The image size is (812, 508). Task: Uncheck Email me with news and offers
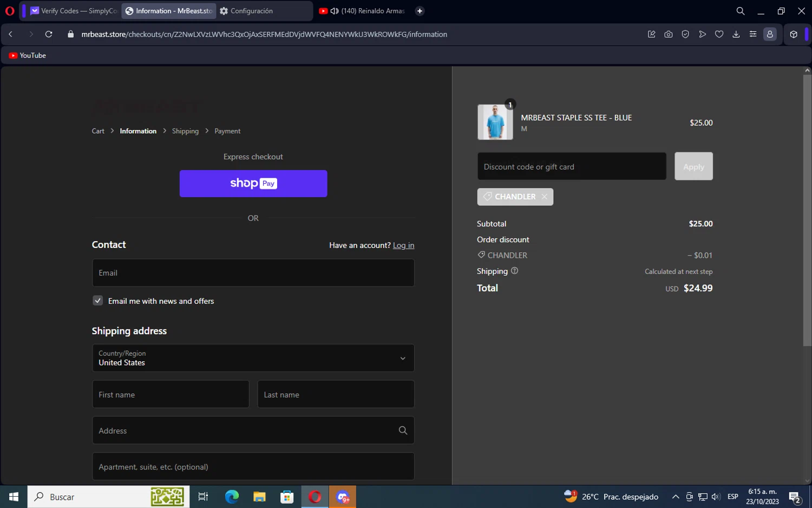(97, 301)
